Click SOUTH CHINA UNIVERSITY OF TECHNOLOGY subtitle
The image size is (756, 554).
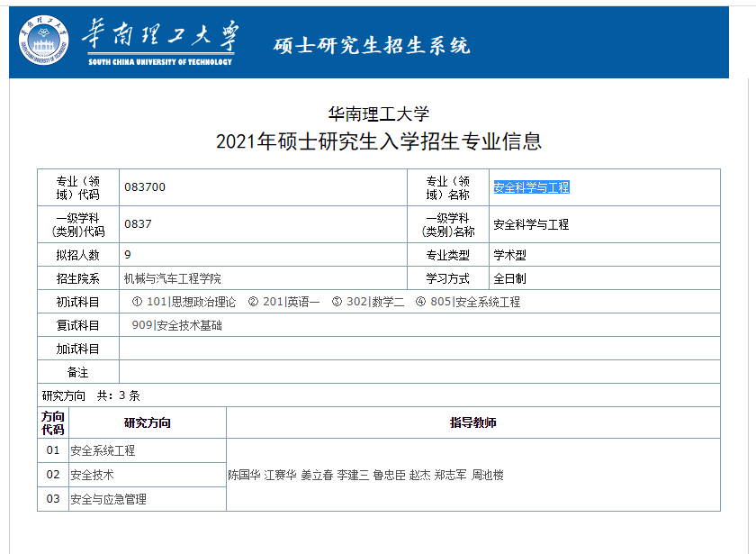point(160,62)
